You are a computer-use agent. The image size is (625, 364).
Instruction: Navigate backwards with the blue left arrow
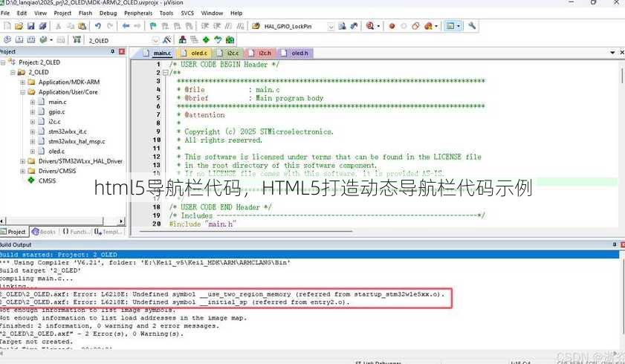click(x=126, y=26)
